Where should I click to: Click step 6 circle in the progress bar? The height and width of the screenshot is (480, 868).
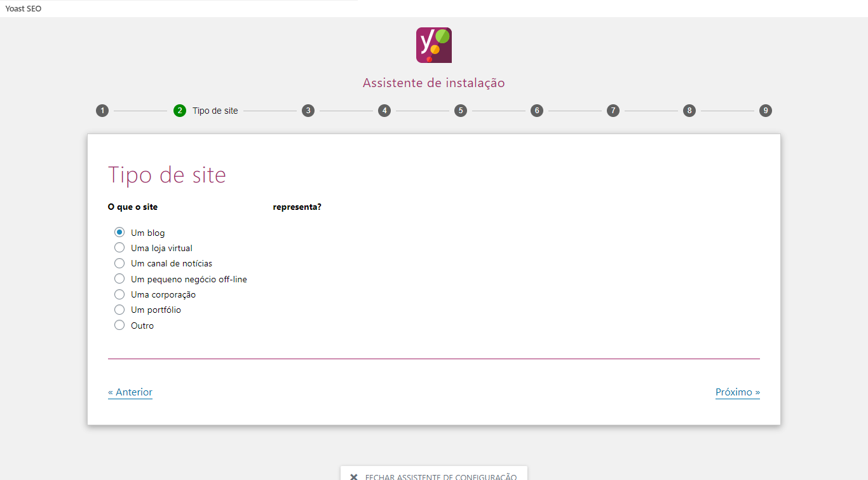(x=537, y=110)
